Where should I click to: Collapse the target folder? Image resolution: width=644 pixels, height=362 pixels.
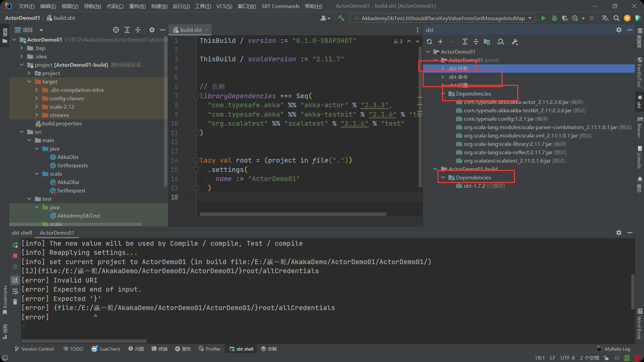click(29, 81)
